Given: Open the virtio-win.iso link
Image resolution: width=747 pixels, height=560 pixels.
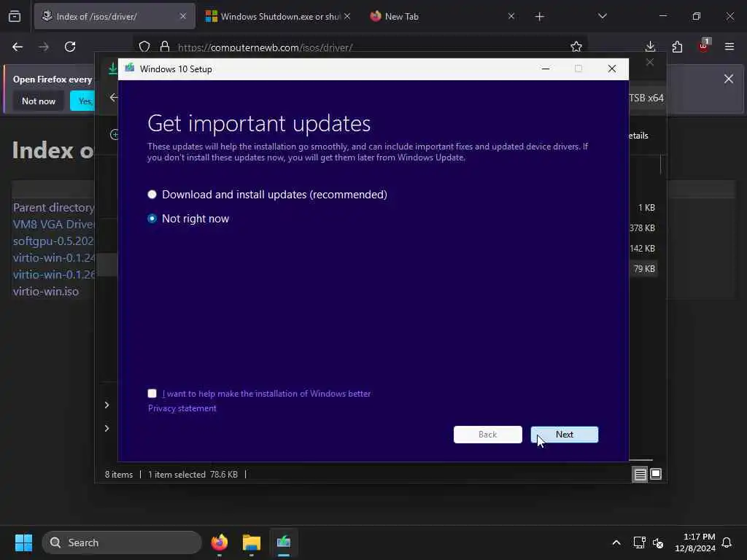Looking at the screenshot, I should [46, 292].
